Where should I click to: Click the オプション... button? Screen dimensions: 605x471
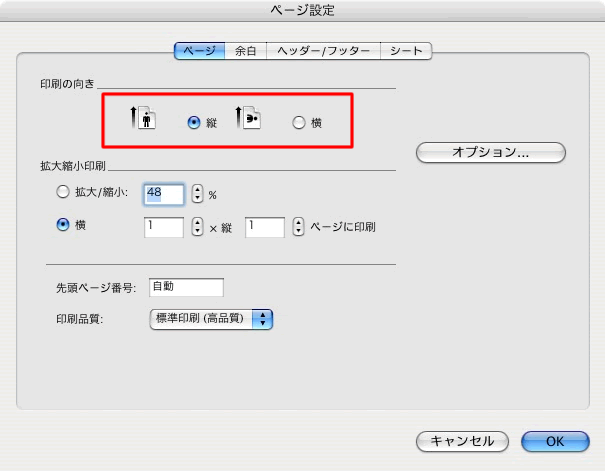click(490, 153)
